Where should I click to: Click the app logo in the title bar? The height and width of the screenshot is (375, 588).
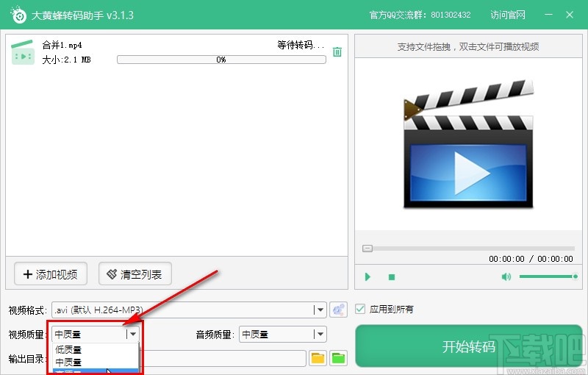(18, 15)
